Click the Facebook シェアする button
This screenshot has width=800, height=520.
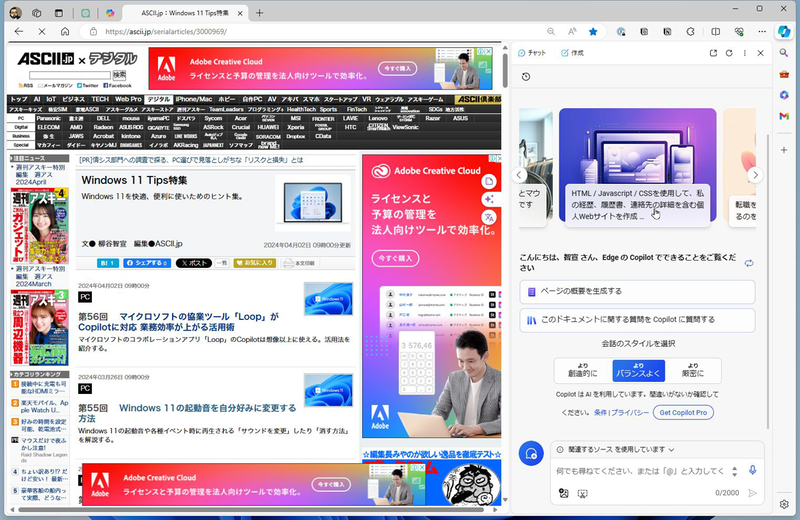(147, 263)
